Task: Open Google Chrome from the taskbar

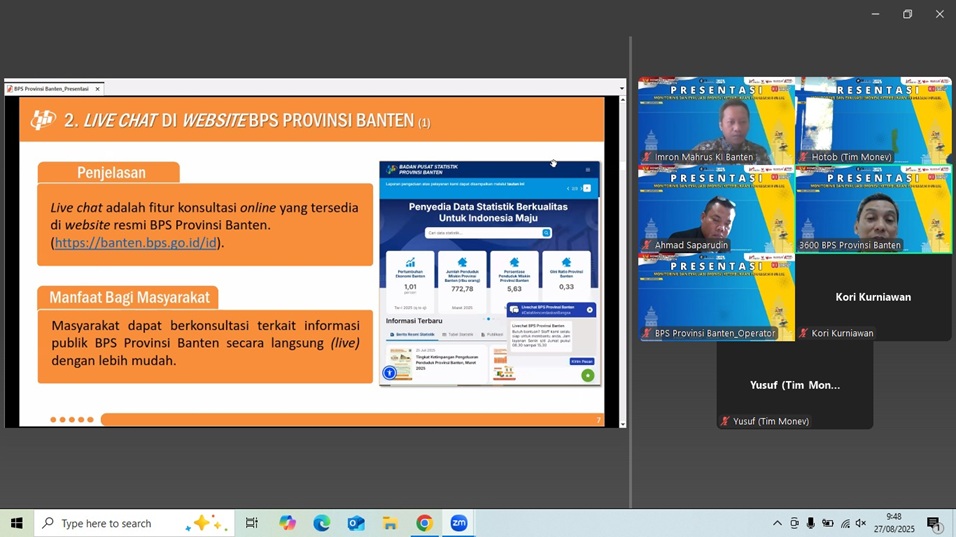Action: click(424, 523)
